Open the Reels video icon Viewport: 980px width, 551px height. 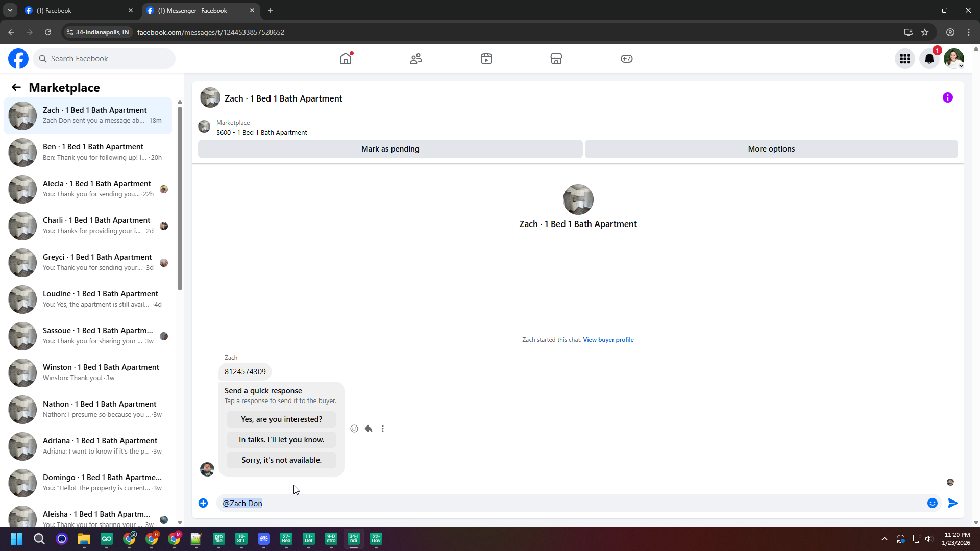click(486, 59)
